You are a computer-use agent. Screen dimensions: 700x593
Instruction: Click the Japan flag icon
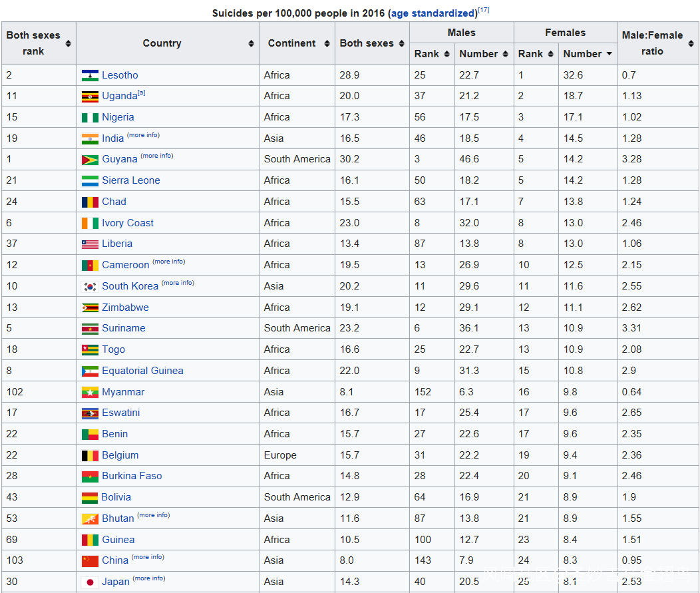click(90, 582)
